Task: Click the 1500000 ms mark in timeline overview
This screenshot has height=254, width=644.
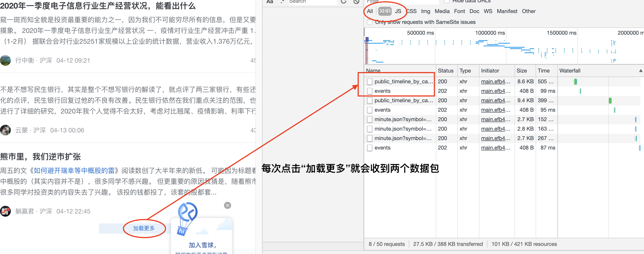Action: (561, 33)
